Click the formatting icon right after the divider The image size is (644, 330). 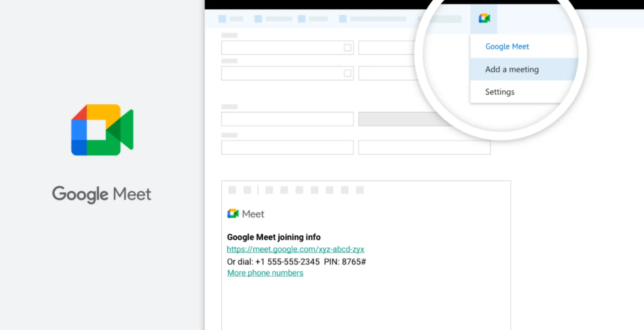click(x=269, y=190)
